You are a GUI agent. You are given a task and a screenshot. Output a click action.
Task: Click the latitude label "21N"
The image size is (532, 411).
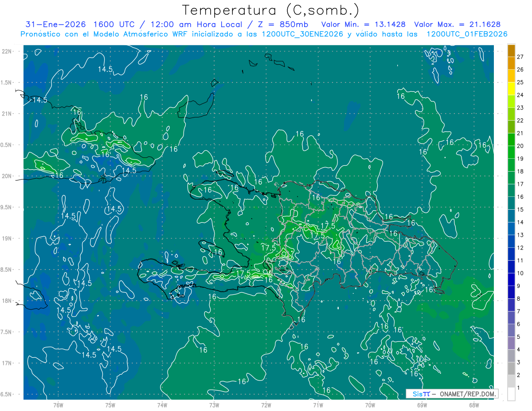point(6,114)
